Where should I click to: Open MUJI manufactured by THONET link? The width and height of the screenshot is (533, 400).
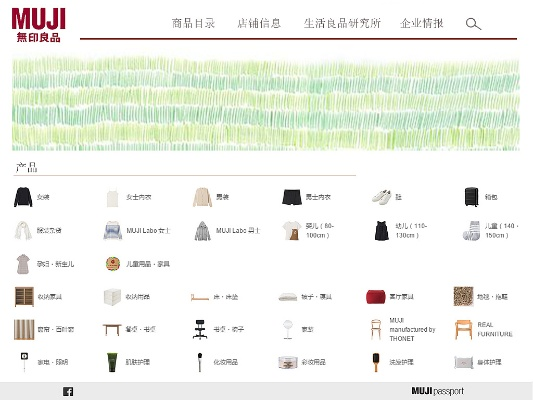(412, 329)
